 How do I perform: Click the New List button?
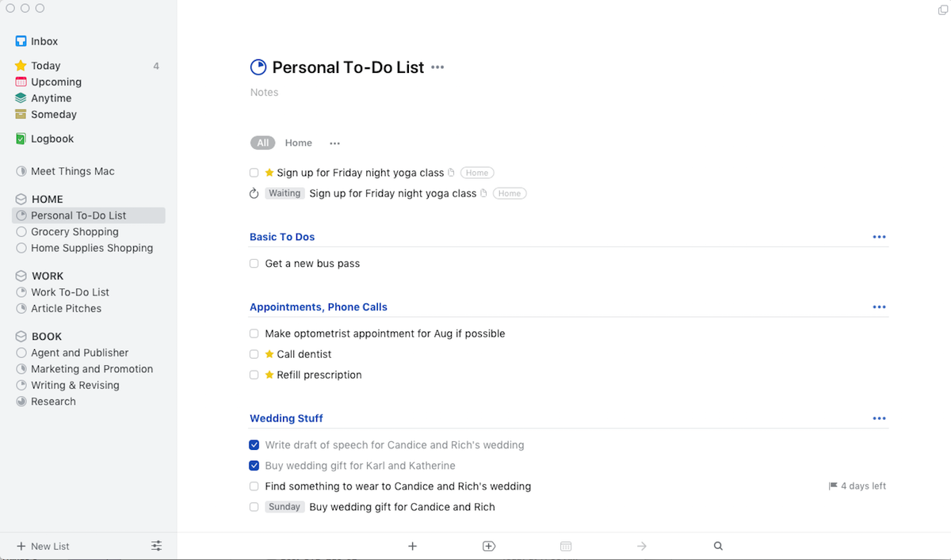[x=43, y=546]
